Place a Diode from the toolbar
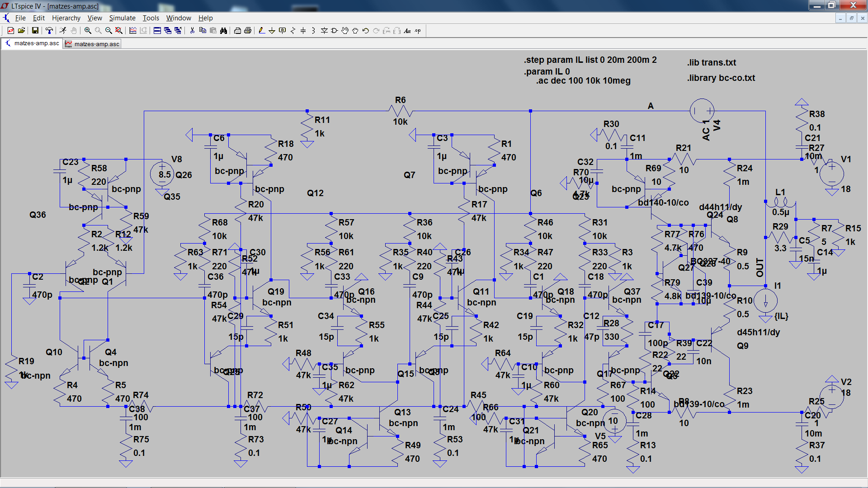The width and height of the screenshot is (868, 488). [324, 31]
